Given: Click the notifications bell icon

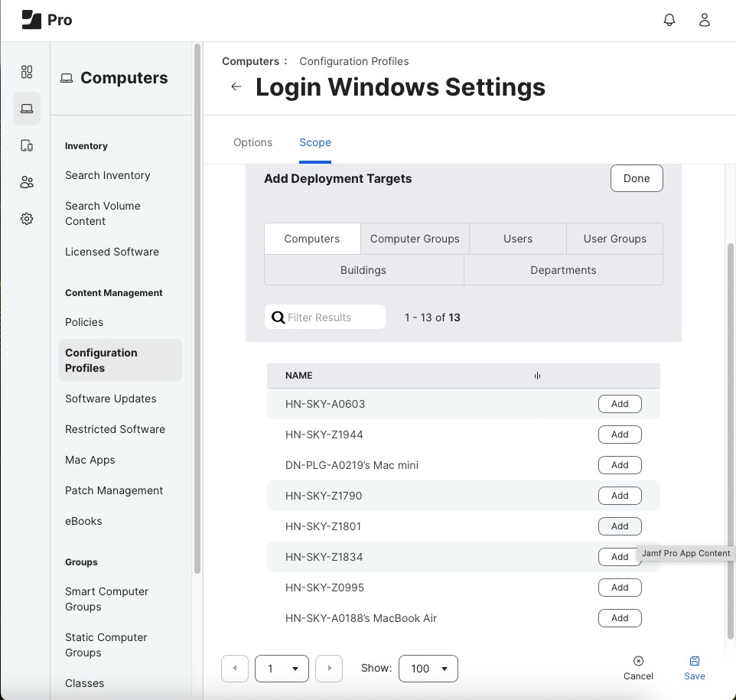Looking at the screenshot, I should pos(669,21).
